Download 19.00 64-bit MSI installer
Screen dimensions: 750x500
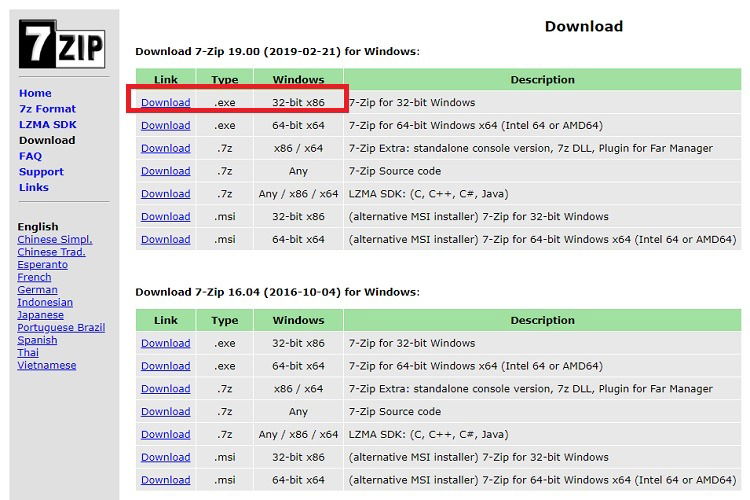165,239
